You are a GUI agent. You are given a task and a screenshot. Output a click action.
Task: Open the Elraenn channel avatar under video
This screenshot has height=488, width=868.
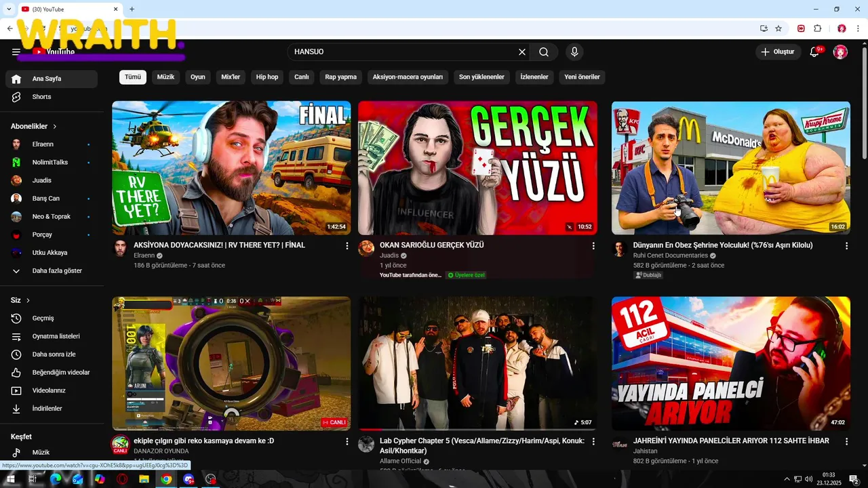tap(120, 248)
